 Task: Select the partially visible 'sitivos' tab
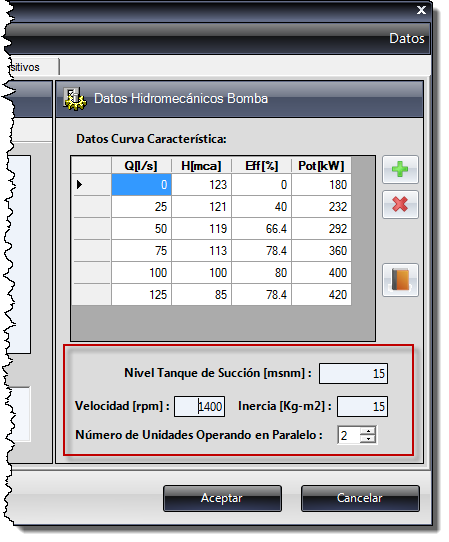(33, 67)
